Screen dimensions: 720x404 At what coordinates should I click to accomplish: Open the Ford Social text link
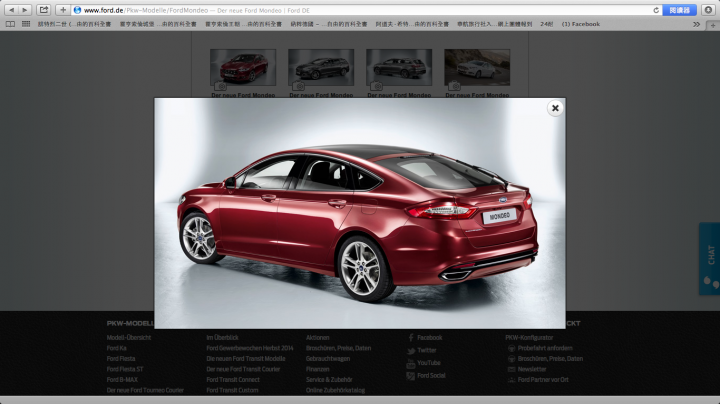point(431,376)
